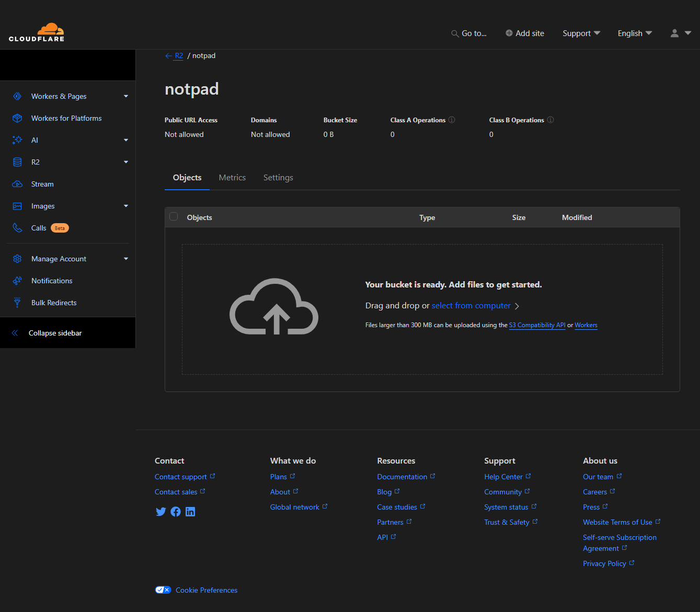
Task: Click the Calls phone icon
Action: pyautogui.click(x=17, y=228)
